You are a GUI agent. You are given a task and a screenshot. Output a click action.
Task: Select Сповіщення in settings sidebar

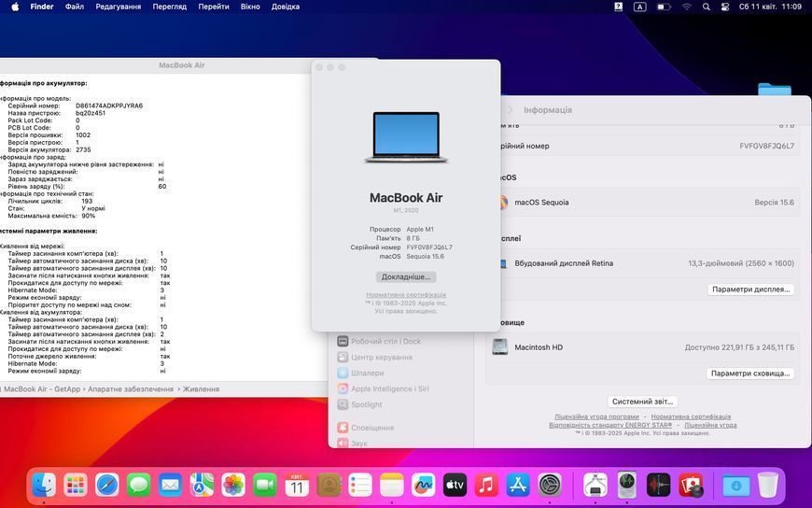[x=372, y=428]
